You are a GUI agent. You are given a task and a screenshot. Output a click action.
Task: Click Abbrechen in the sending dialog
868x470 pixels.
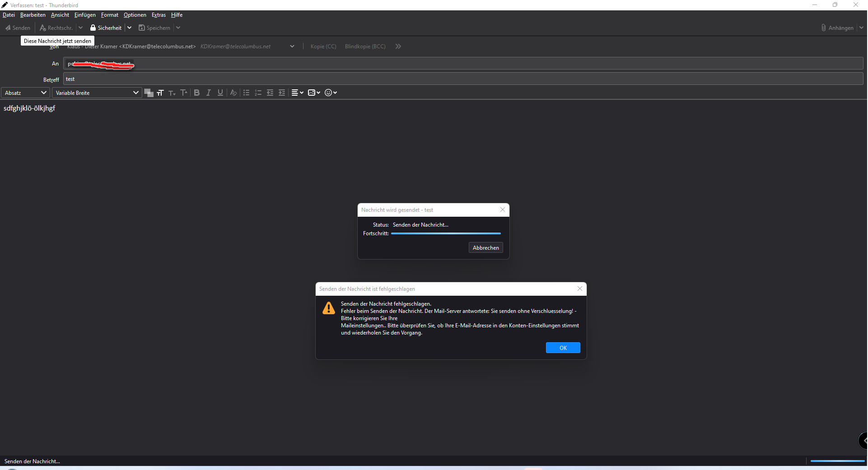click(485, 248)
